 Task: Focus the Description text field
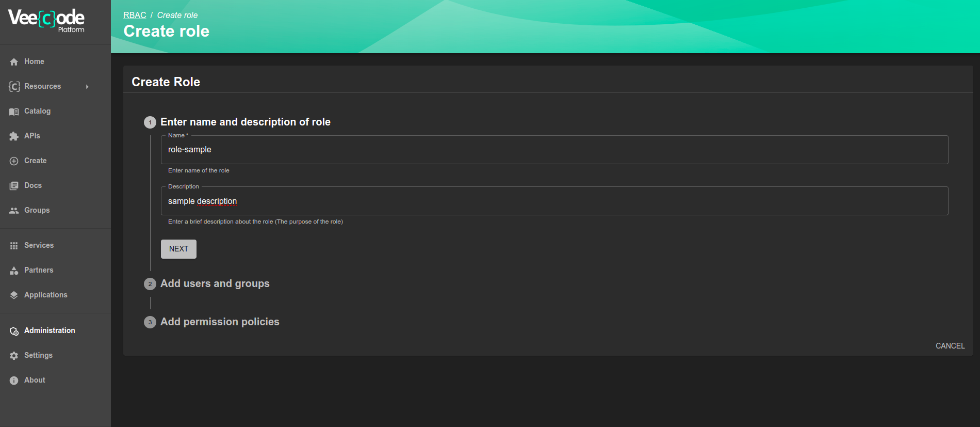[554, 201]
